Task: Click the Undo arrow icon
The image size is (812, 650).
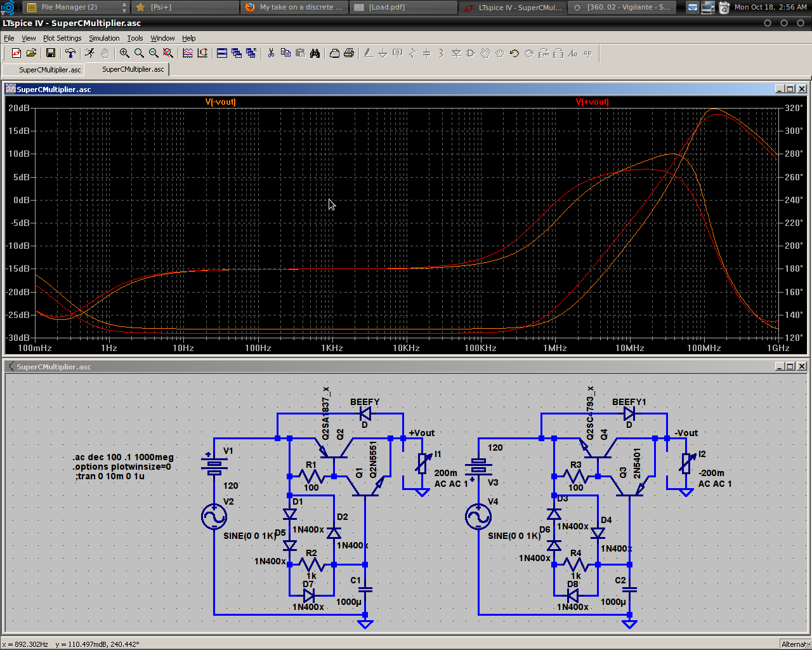Action: (x=514, y=53)
